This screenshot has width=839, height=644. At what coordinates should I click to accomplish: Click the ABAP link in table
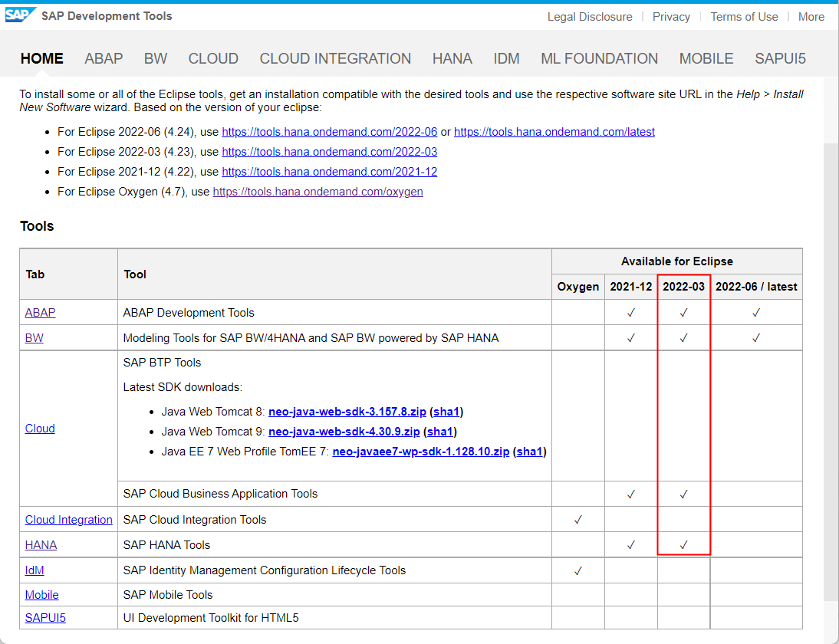pyautogui.click(x=40, y=312)
